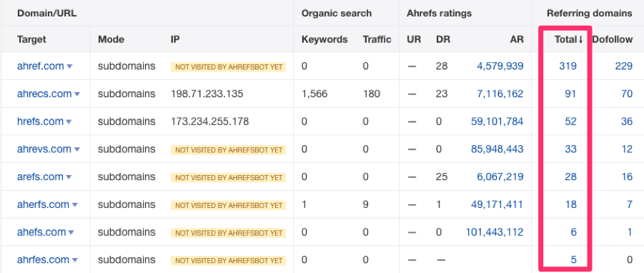The height and width of the screenshot is (273, 644).
Task: Expand the ahrecs.com dropdown arrow
Action: 76,94
